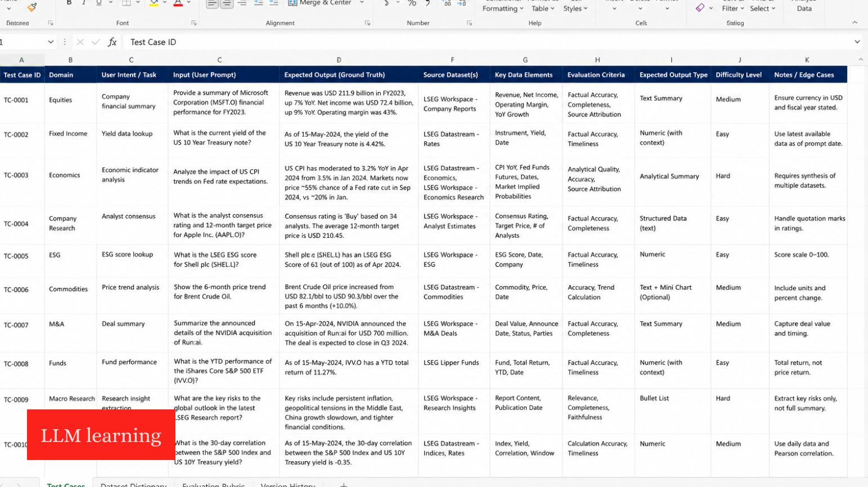Toggle italic formatting
Screen dimensions: 868x487
click(x=84, y=3)
